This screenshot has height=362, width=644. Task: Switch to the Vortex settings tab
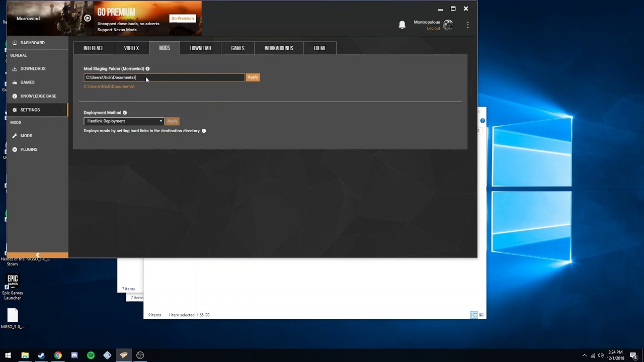click(131, 48)
